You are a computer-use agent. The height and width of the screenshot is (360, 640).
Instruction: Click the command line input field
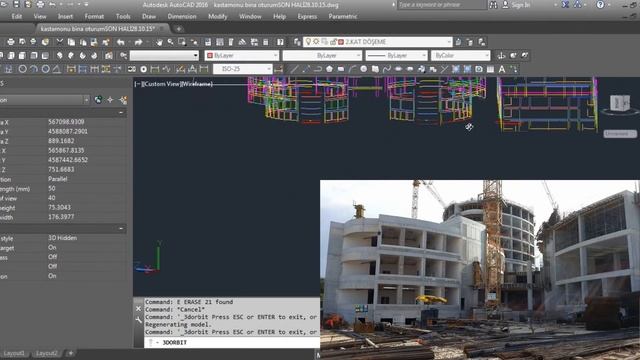[232, 342]
